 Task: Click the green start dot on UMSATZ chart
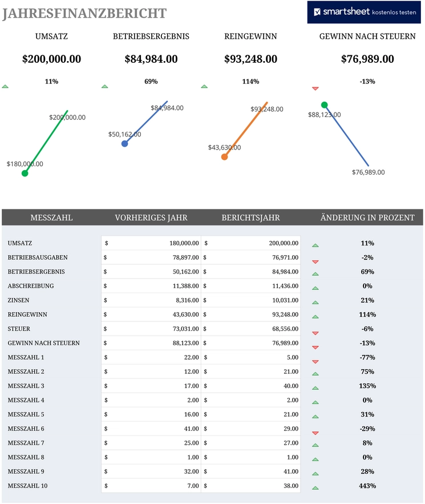coord(25,174)
